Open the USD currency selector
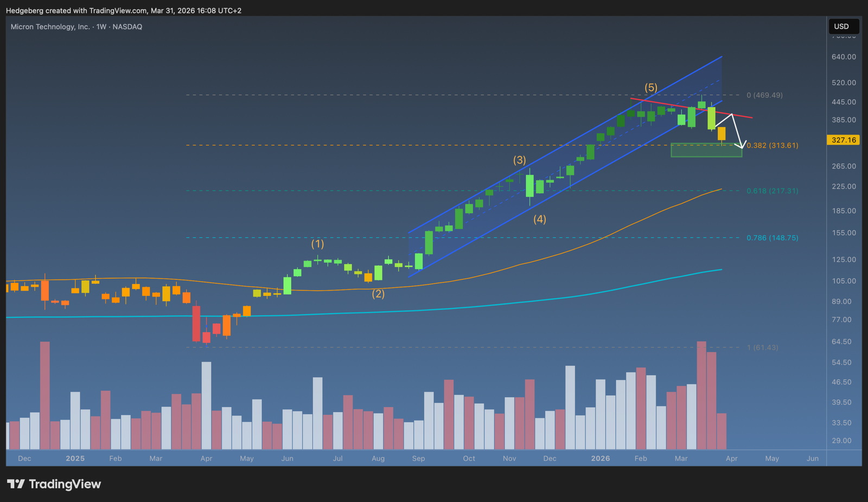This screenshot has height=502, width=868. 843,27
